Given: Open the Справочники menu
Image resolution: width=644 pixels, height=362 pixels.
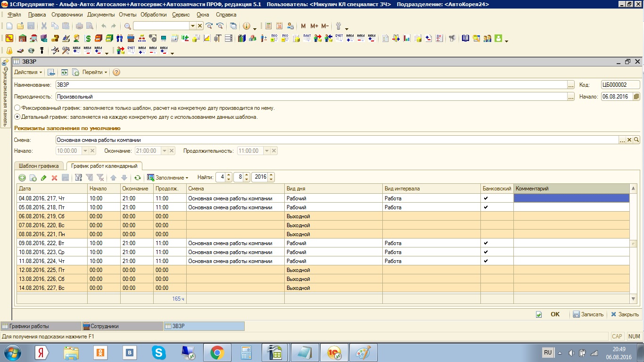Looking at the screenshot, I should coord(67,15).
